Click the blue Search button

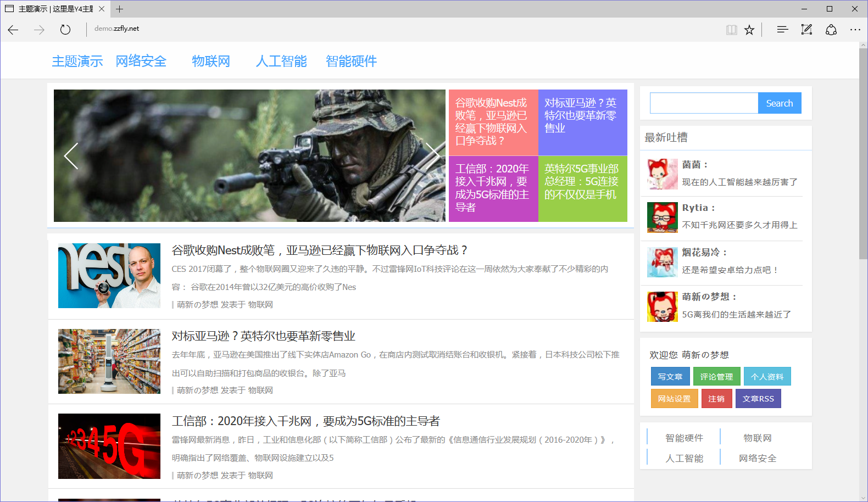[780, 103]
